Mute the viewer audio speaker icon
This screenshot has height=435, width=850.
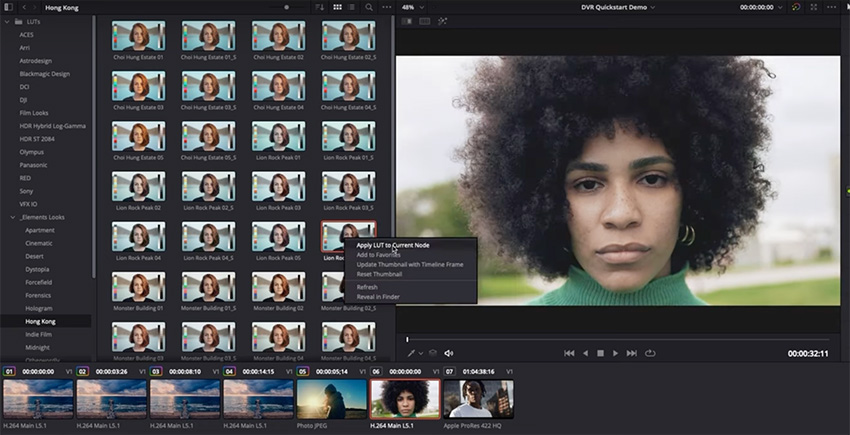pos(448,353)
